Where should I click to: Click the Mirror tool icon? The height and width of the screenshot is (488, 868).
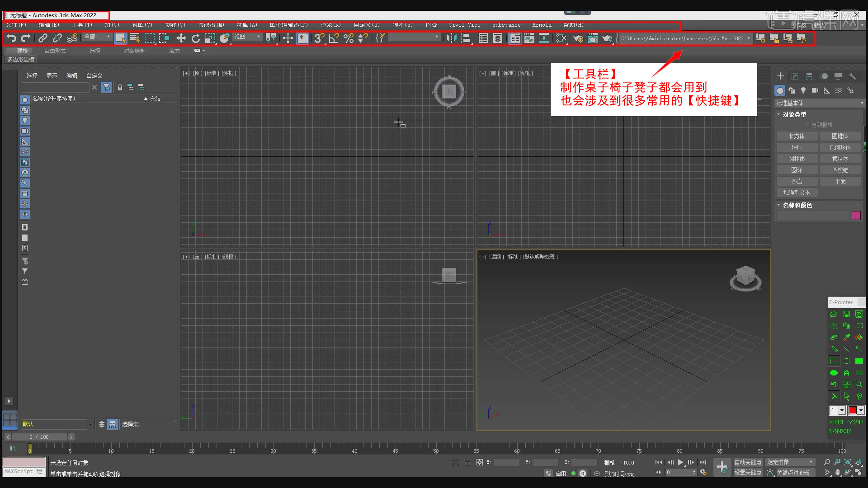coord(451,38)
